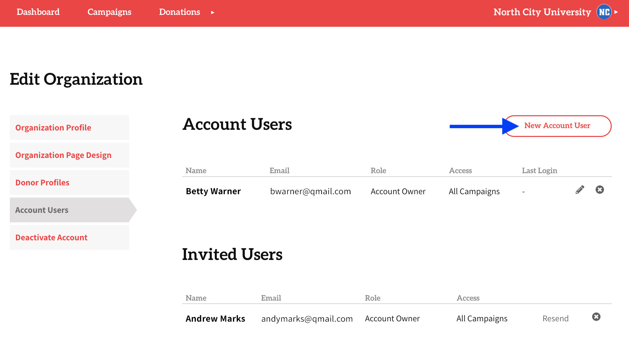Open the Deactivate Account page
The height and width of the screenshot is (364, 629).
(x=51, y=237)
